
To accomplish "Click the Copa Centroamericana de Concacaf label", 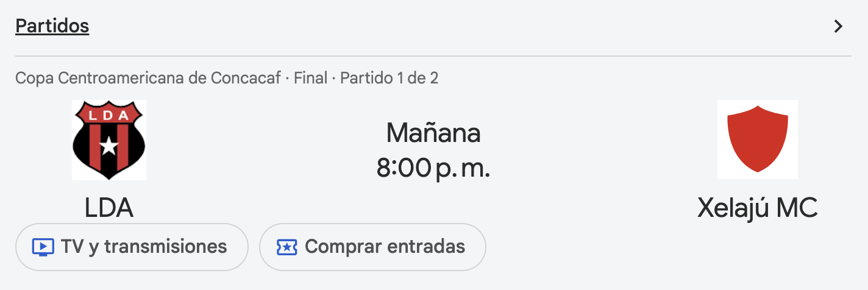I will [x=148, y=78].
